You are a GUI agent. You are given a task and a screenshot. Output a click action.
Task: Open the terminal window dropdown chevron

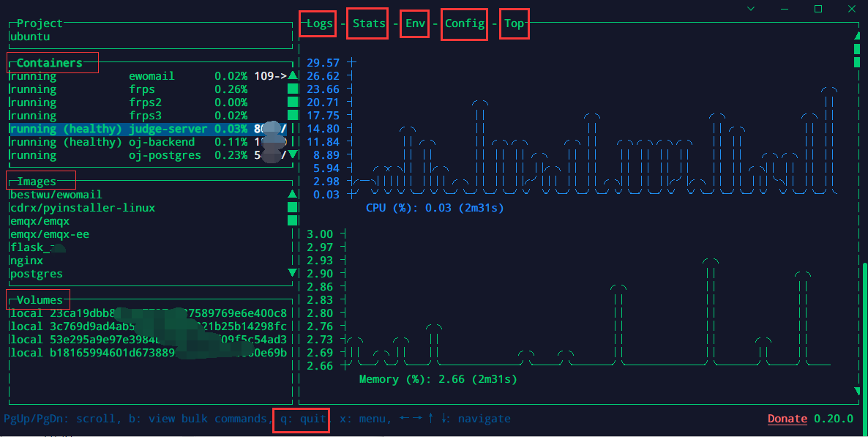[x=751, y=9]
